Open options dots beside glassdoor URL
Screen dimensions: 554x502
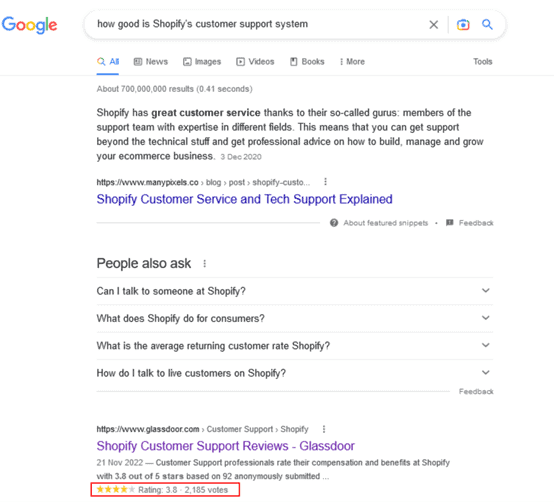coord(324,429)
